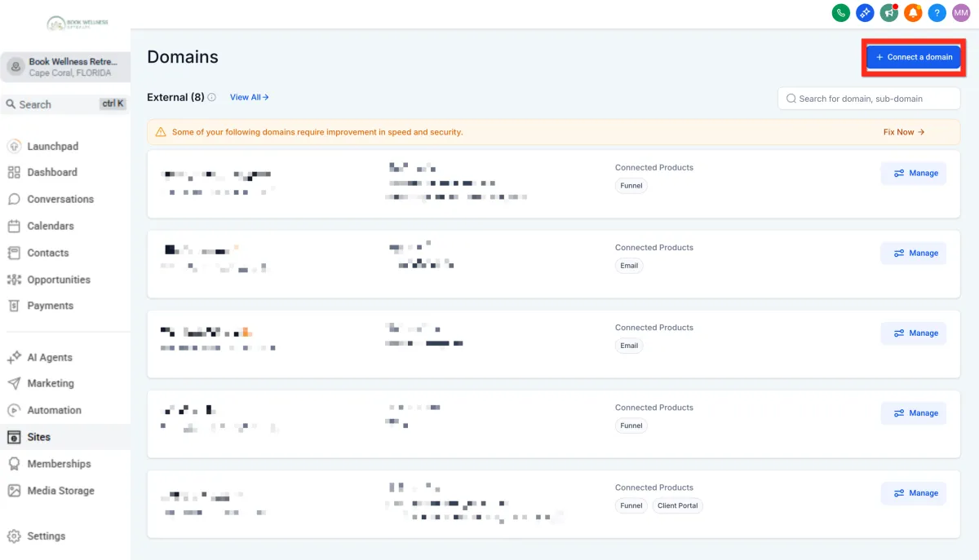Open the megaphone announcements icon
The image size is (979, 560).
(x=889, y=13)
